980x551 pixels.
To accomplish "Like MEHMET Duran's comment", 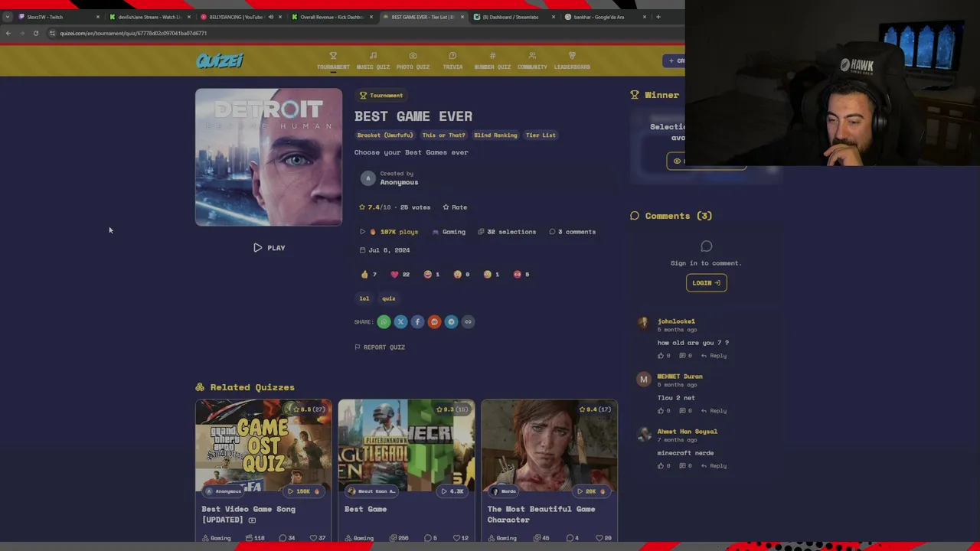I will coord(664,411).
